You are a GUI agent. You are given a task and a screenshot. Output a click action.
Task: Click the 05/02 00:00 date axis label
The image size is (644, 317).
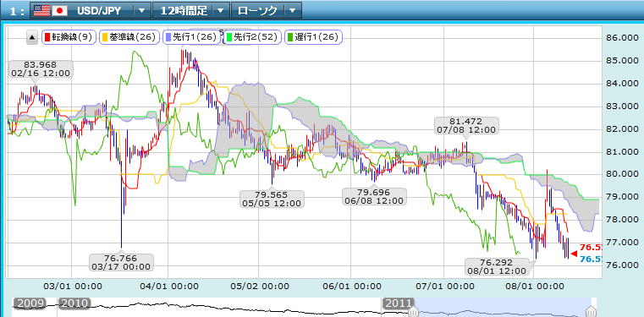[x=259, y=286]
